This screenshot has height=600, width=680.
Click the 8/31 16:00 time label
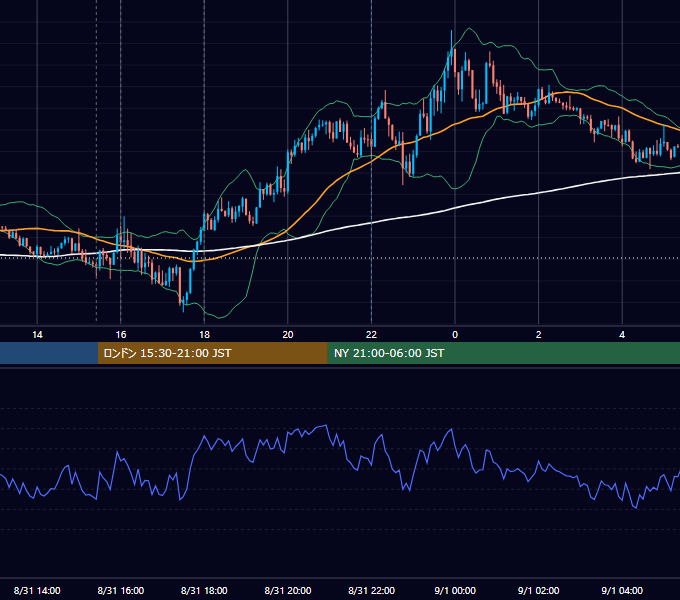[x=121, y=590]
